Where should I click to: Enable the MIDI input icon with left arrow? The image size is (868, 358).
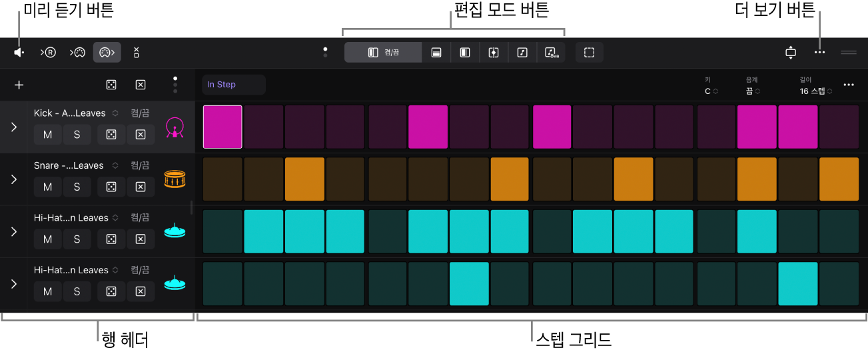click(x=77, y=52)
